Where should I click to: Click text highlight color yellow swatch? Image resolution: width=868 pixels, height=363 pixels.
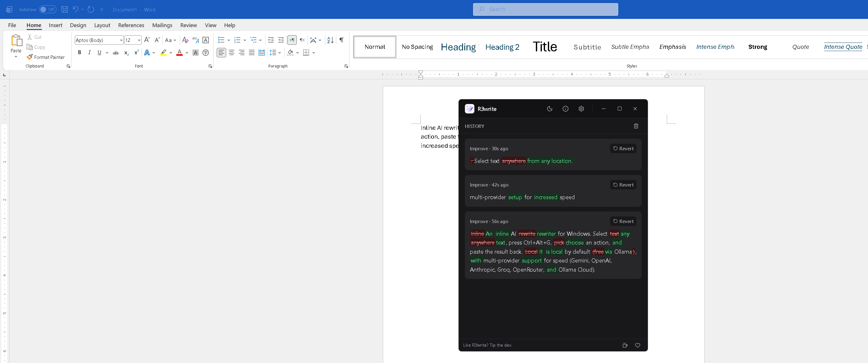coord(163,53)
